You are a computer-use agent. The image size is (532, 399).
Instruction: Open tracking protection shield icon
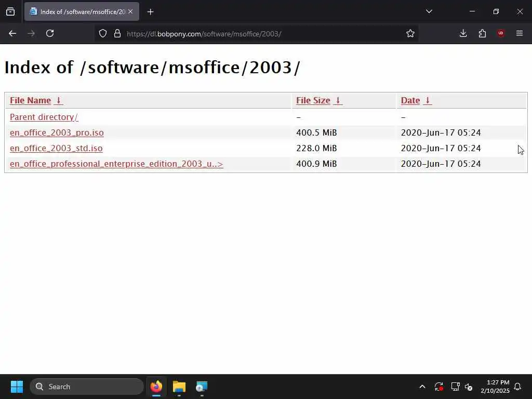pyautogui.click(x=103, y=33)
